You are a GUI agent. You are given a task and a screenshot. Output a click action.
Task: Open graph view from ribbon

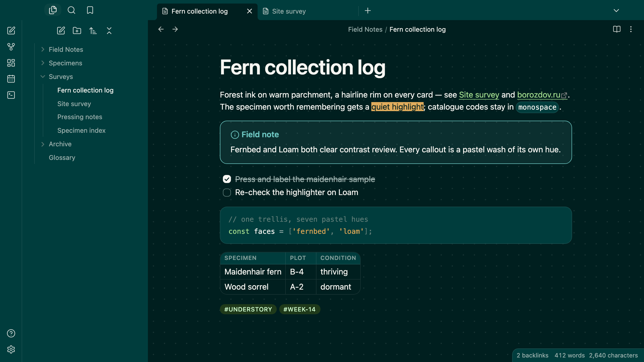11,47
